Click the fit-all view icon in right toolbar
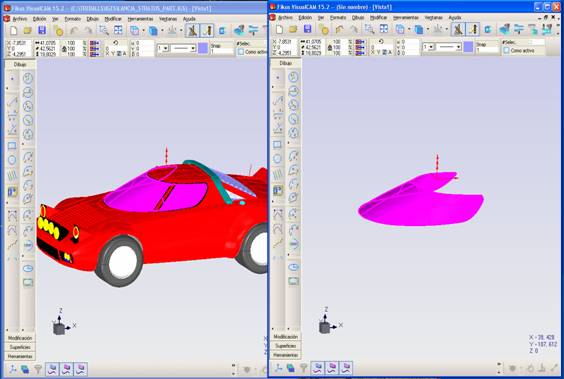564x379 pixels. point(384,29)
